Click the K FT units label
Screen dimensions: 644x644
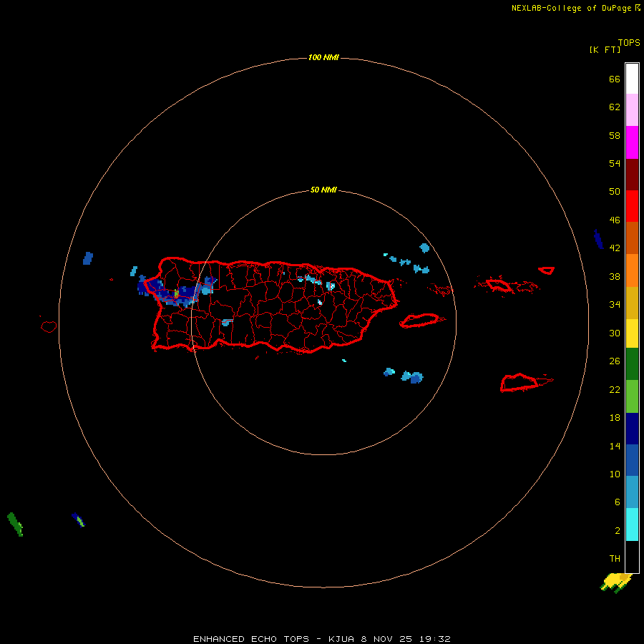coord(605,49)
